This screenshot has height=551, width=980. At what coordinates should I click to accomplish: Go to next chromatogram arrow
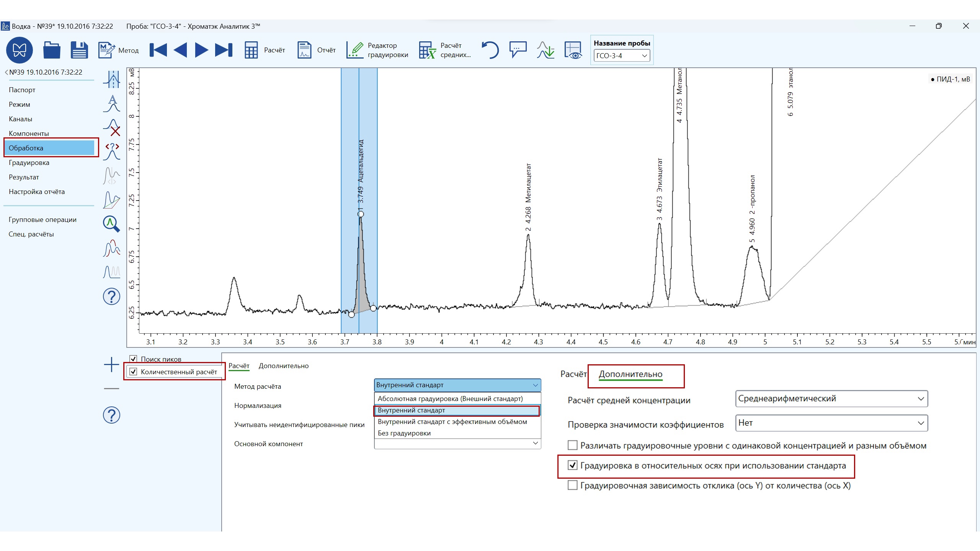tap(201, 50)
